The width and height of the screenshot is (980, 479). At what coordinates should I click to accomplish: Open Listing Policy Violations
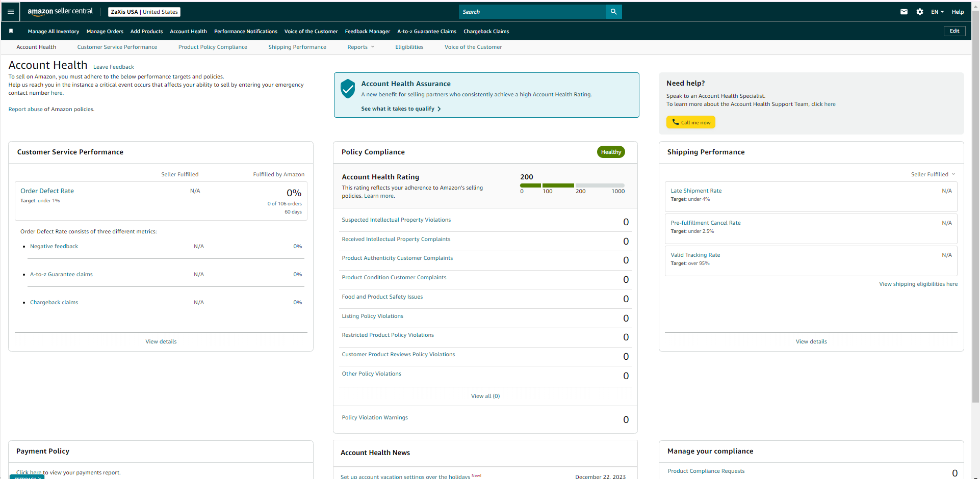373,316
